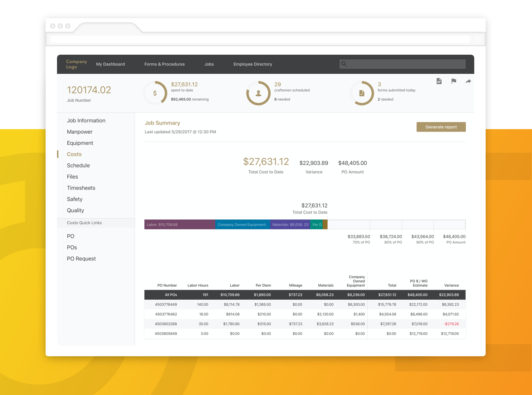Click the All POs summary row
Image resolution: width=532 pixels, height=395 pixels.
point(305,295)
